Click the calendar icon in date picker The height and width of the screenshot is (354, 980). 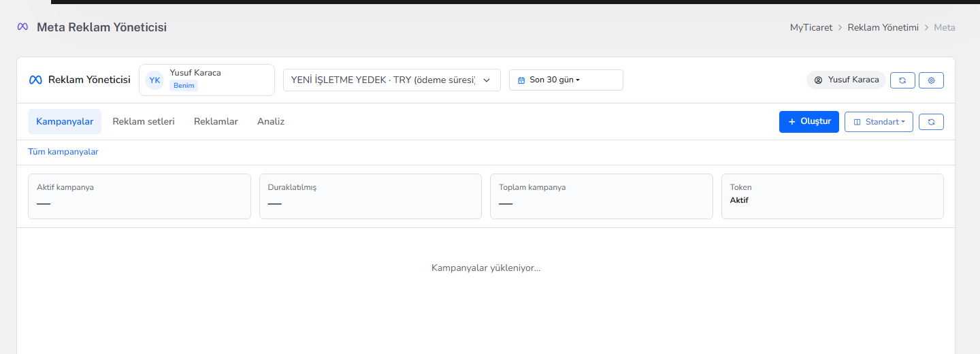(x=521, y=80)
